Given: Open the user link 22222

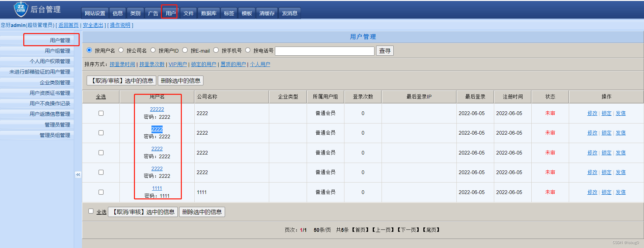Looking at the screenshot, I should (157, 109).
